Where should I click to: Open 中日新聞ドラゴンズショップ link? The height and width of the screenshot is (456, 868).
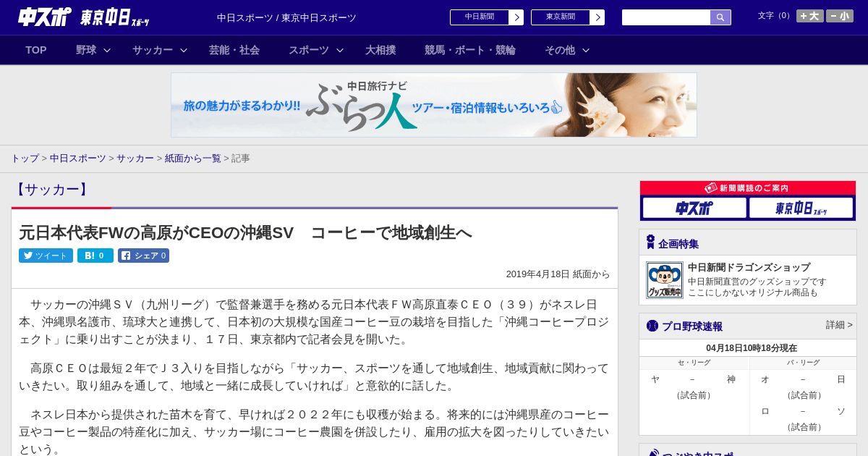click(749, 267)
